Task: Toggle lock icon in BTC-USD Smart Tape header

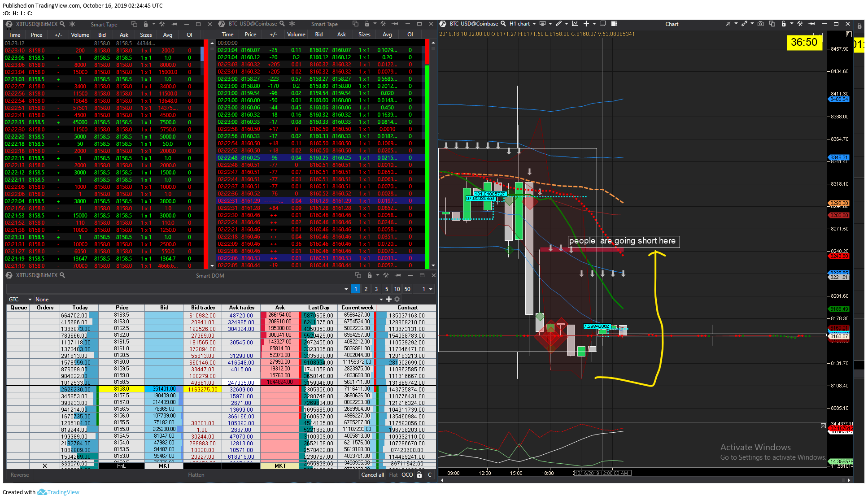Action: click(366, 24)
